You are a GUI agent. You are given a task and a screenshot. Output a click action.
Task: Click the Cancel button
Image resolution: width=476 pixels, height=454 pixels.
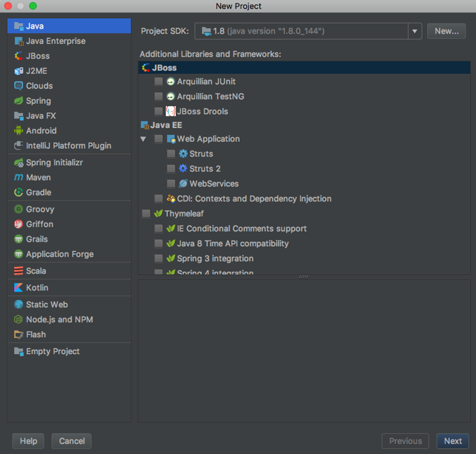pyautogui.click(x=72, y=441)
